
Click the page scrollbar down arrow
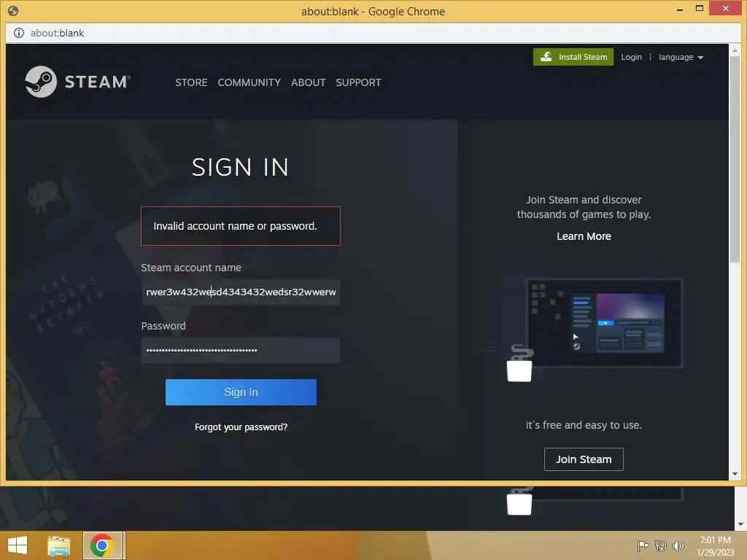[735, 474]
